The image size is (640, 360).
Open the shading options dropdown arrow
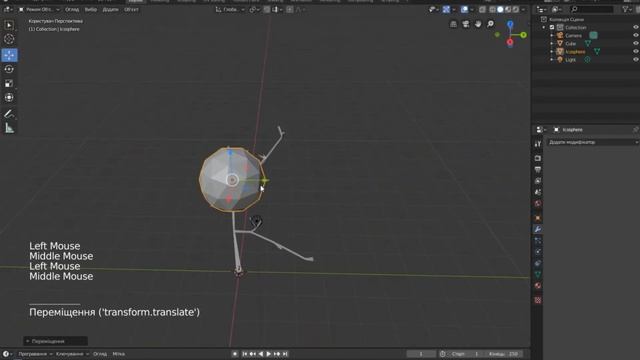pyautogui.click(x=523, y=9)
